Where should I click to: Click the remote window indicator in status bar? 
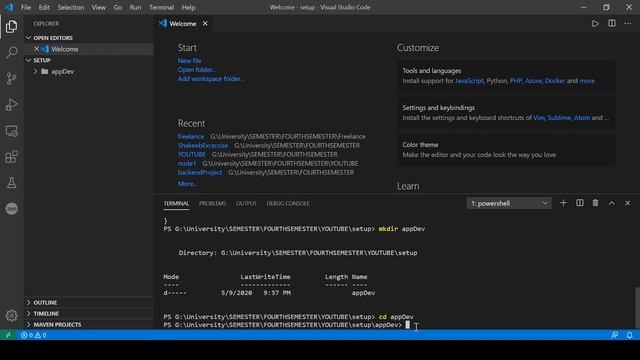8,335
